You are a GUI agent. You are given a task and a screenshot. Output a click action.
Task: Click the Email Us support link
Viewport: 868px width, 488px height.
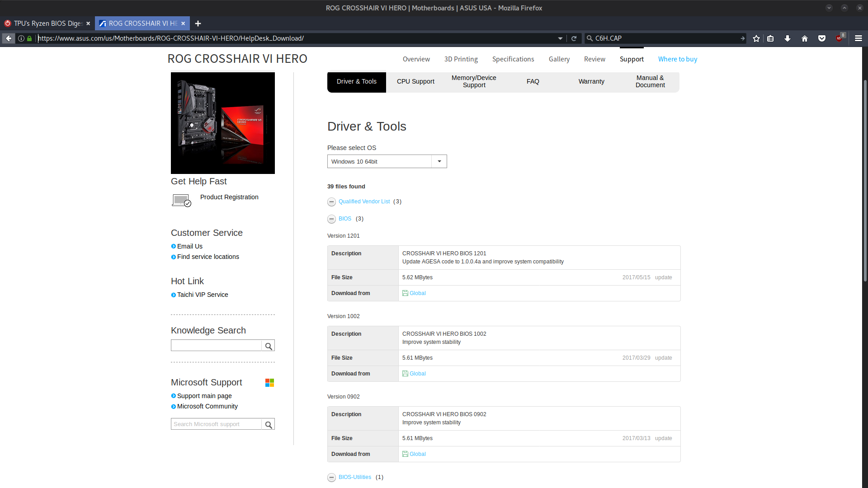click(189, 245)
